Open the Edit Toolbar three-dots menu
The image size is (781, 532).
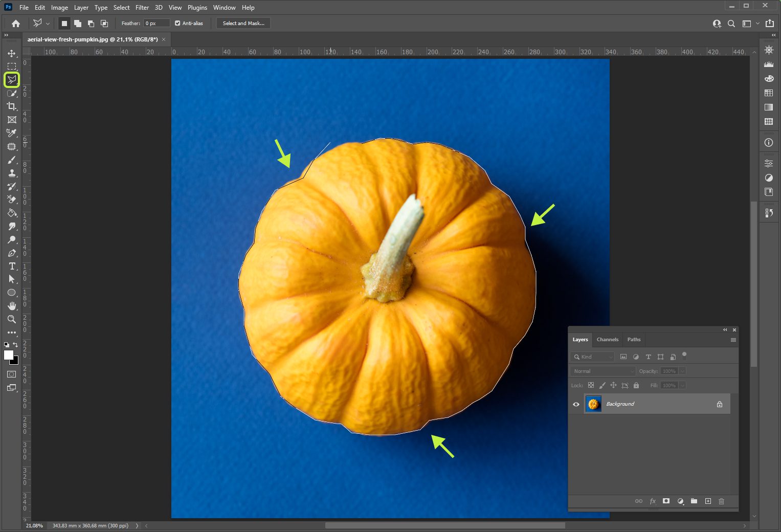(x=11, y=332)
